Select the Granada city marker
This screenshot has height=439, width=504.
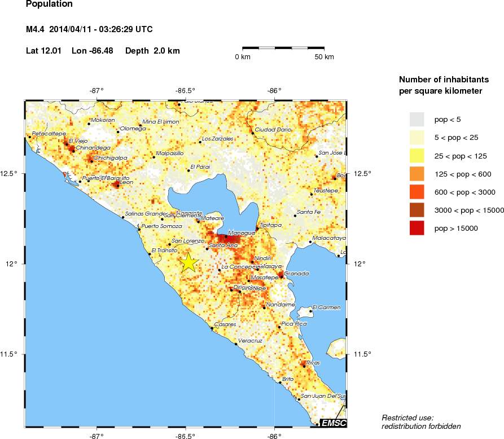click(x=282, y=276)
